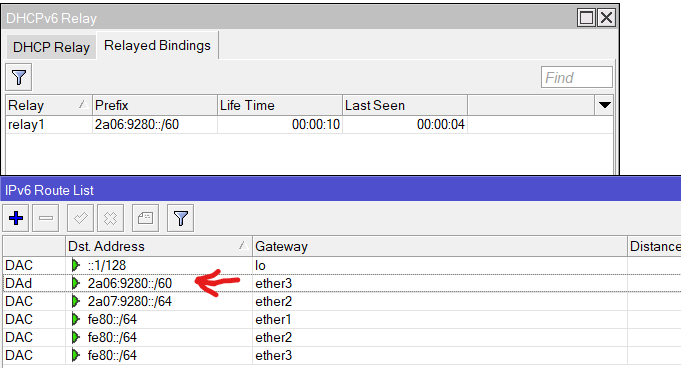Close the DHCPv6 Relay window
The width and height of the screenshot is (681, 368).
[606, 18]
